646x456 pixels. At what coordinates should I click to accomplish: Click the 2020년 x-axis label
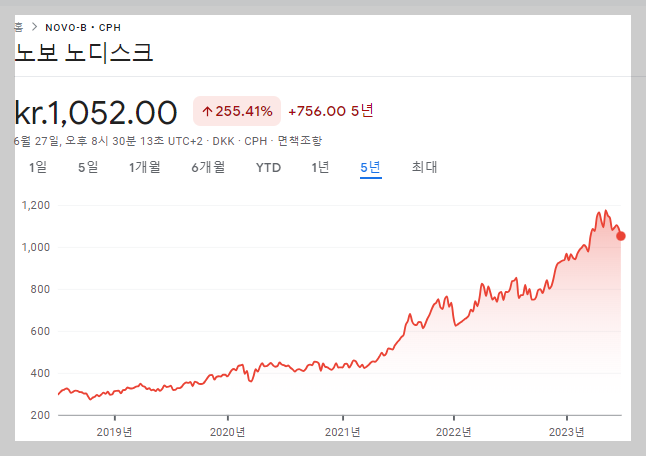[228, 432]
